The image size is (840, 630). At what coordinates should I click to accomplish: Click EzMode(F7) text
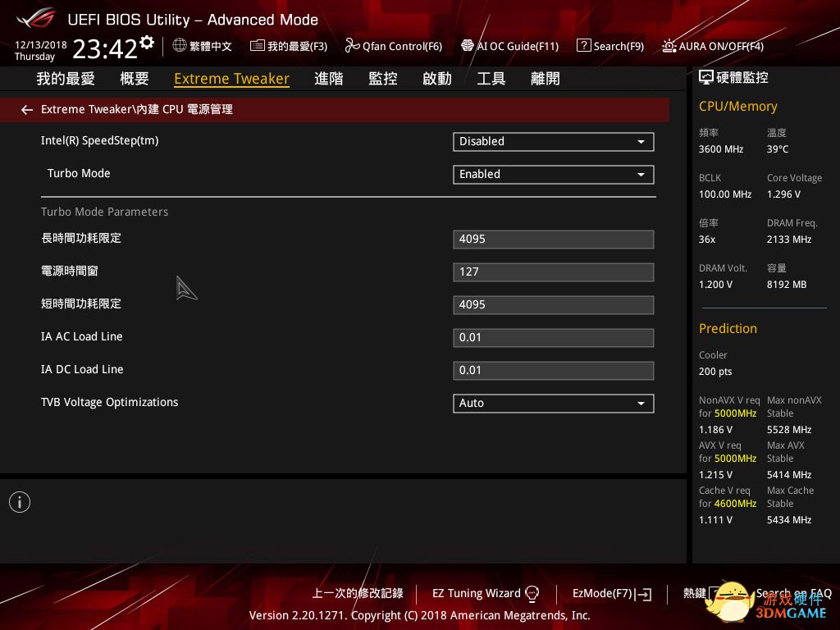602,594
